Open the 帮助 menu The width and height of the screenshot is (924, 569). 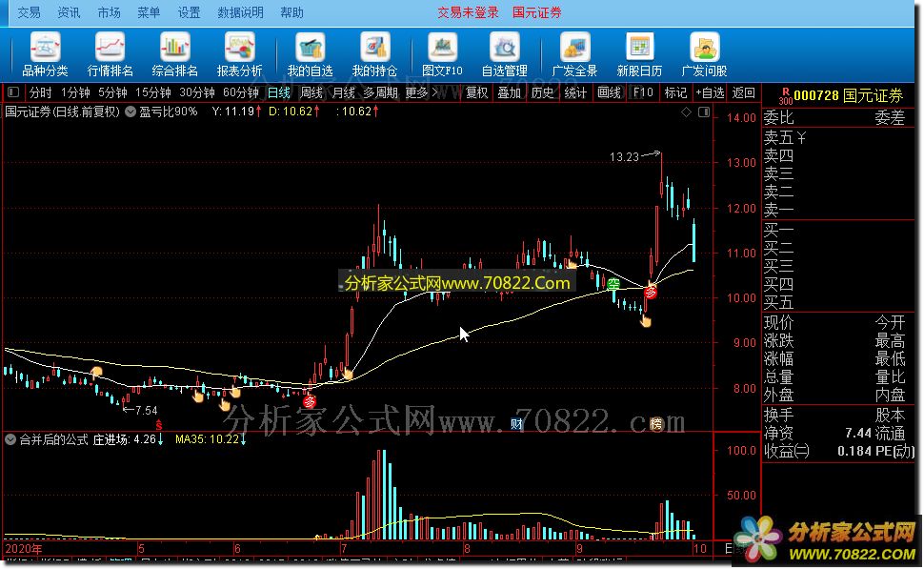coord(291,12)
